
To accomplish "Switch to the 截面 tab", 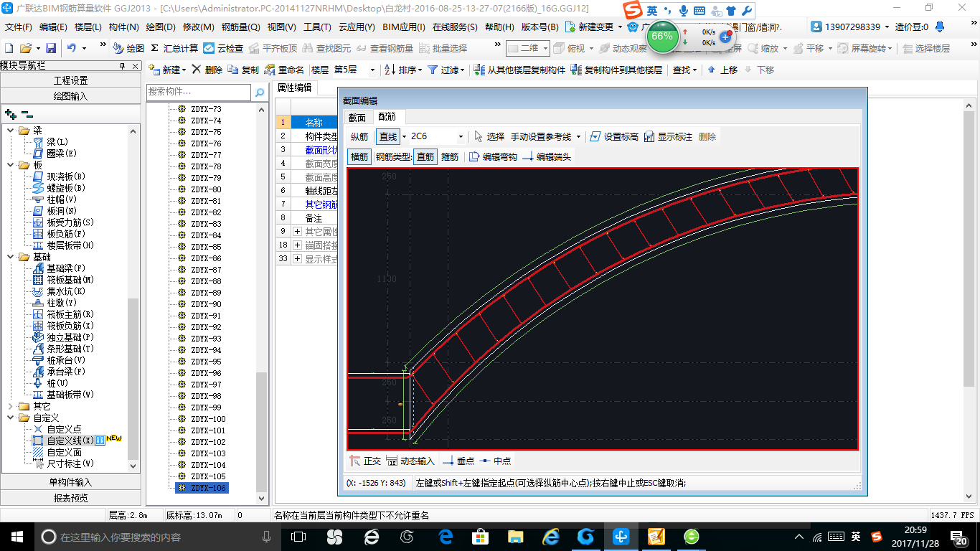I will point(357,117).
